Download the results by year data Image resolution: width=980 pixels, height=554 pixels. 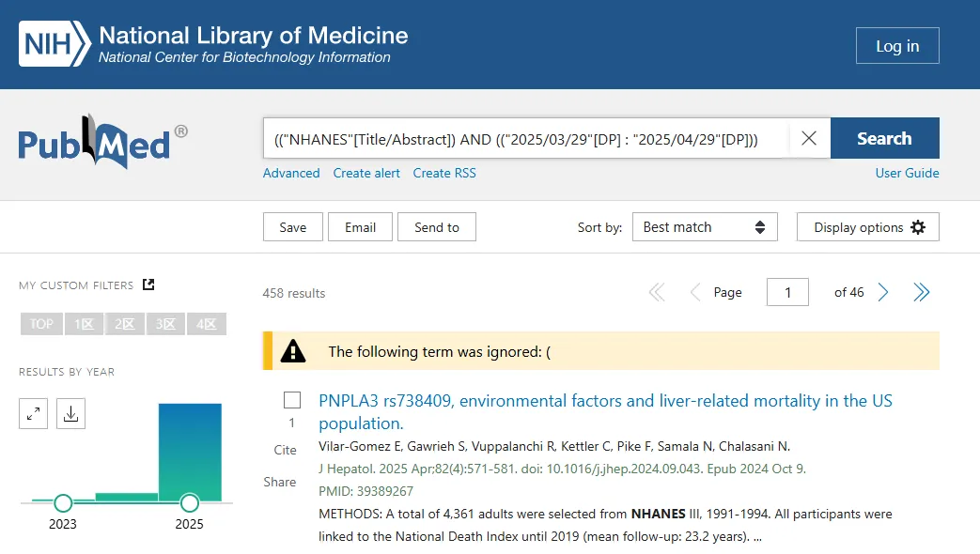click(70, 413)
